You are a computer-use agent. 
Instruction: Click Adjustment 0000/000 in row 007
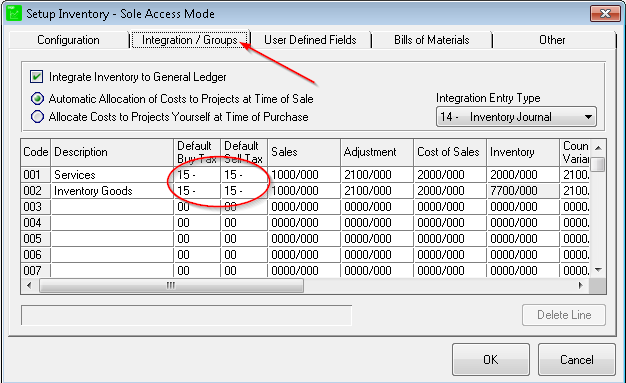377,270
